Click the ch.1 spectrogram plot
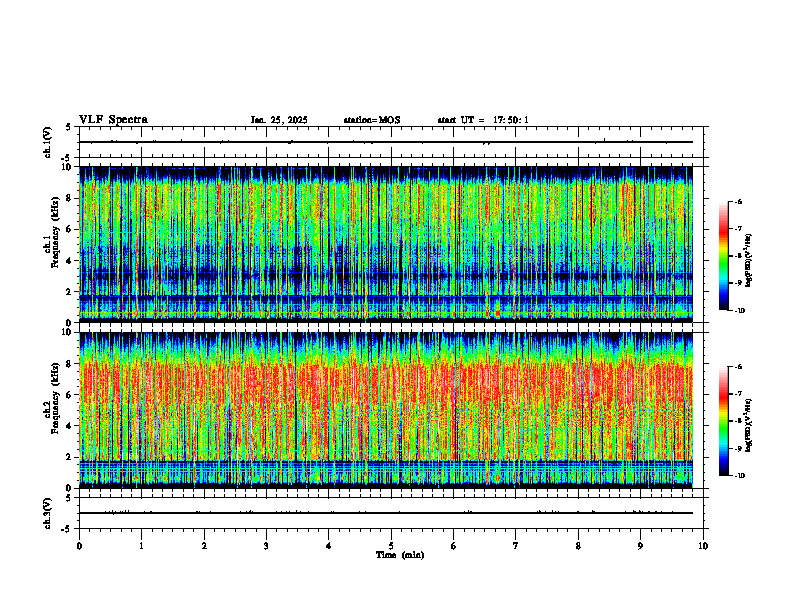The height and width of the screenshot is (612, 792). (x=386, y=244)
